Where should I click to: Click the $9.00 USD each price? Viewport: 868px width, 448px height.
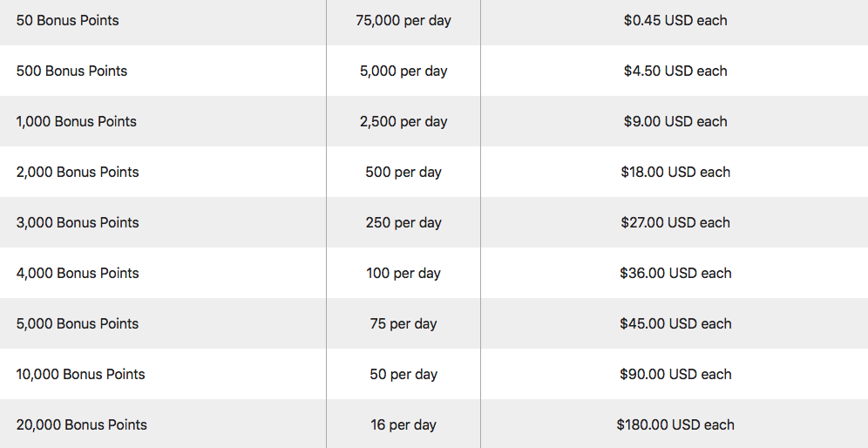(675, 121)
